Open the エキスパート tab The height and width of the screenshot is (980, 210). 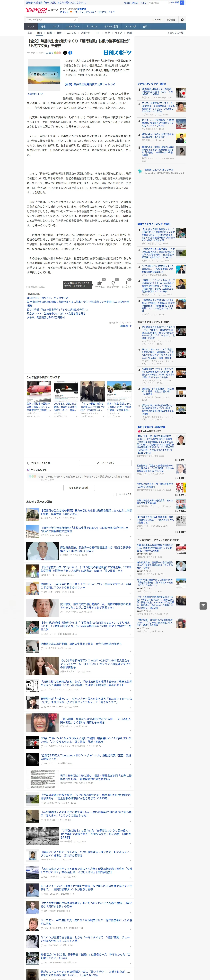(72, 26)
